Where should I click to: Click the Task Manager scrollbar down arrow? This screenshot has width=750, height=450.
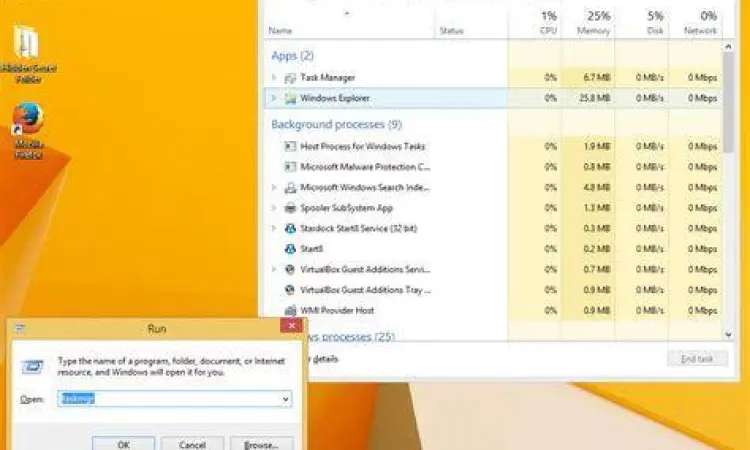(x=728, y=335)
